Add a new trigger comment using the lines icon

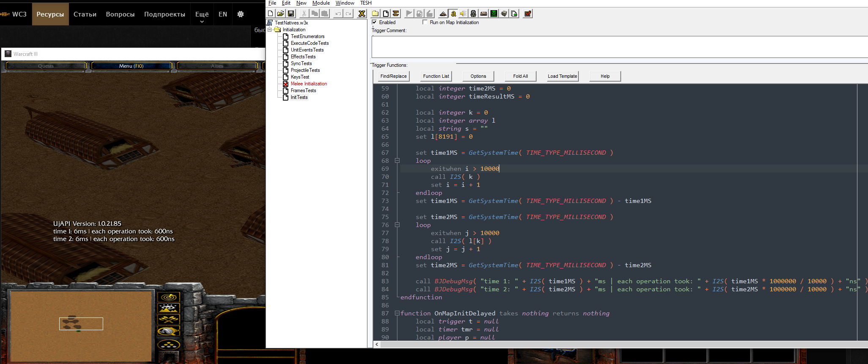click(x=396, y=14)
